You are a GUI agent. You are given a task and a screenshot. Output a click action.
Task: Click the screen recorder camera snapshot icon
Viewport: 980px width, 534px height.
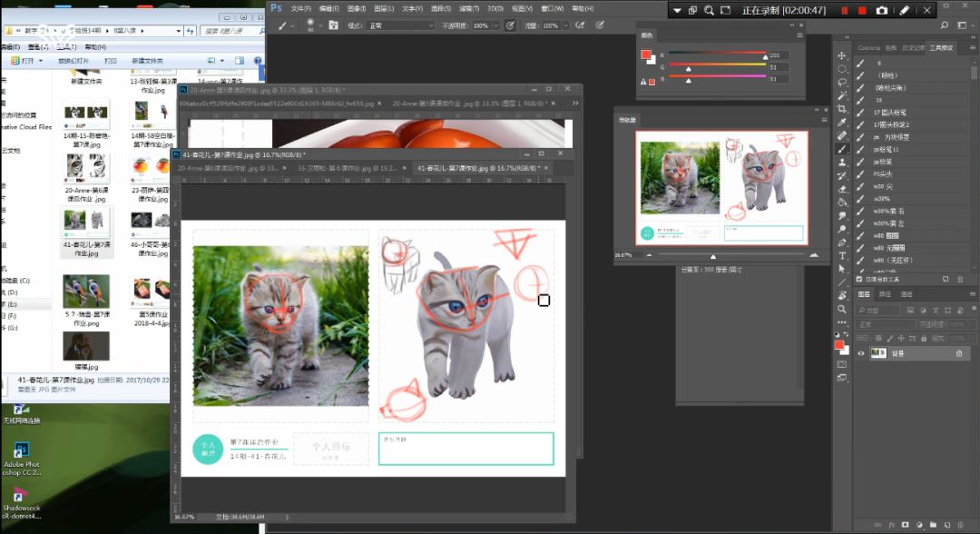pyautogui.click(x=881, y=10)
